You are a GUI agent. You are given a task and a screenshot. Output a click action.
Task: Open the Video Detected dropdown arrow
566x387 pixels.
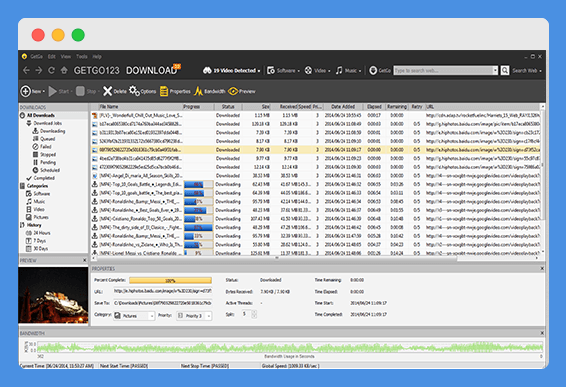[259, 71]
